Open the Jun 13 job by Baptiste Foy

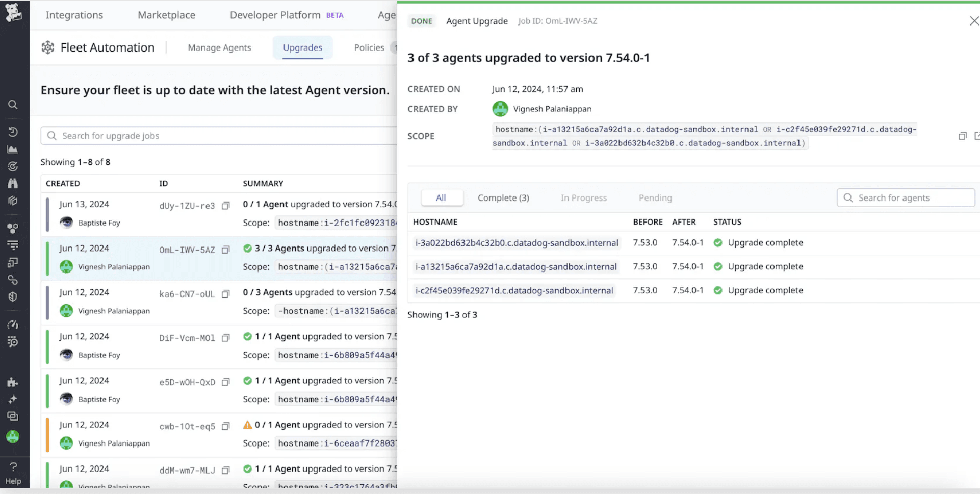(x=219, y=214)
